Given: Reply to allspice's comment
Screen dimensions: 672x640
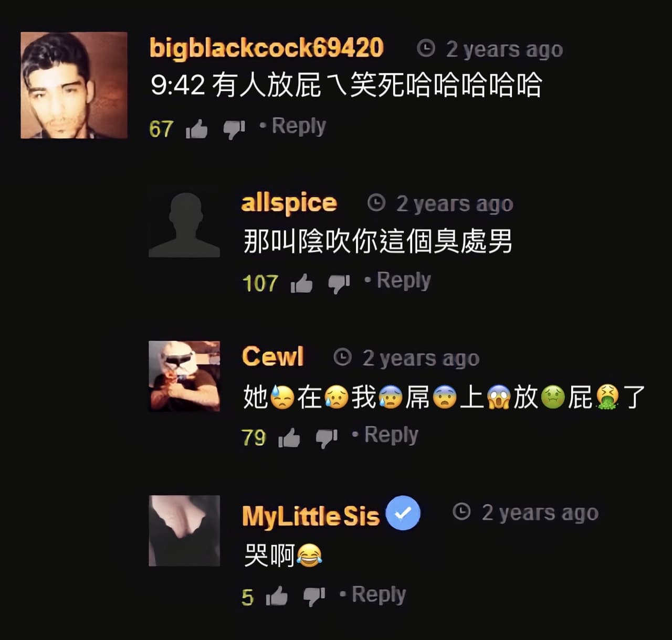Looking at the screenshot, I should tap(404, 281).
